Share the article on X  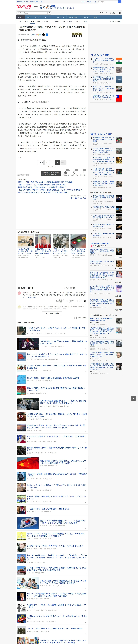[43, 35]
